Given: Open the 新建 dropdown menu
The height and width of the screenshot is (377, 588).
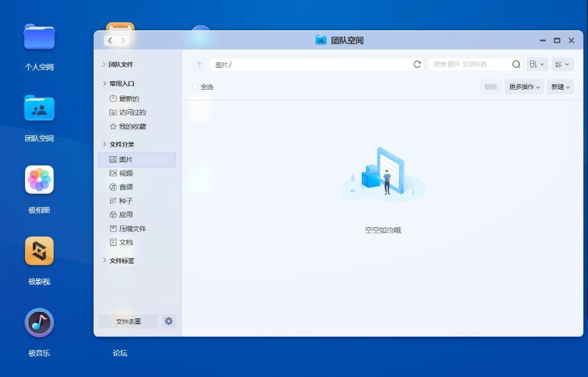Looking at the screenshot, I should click(x=560, y=87).
